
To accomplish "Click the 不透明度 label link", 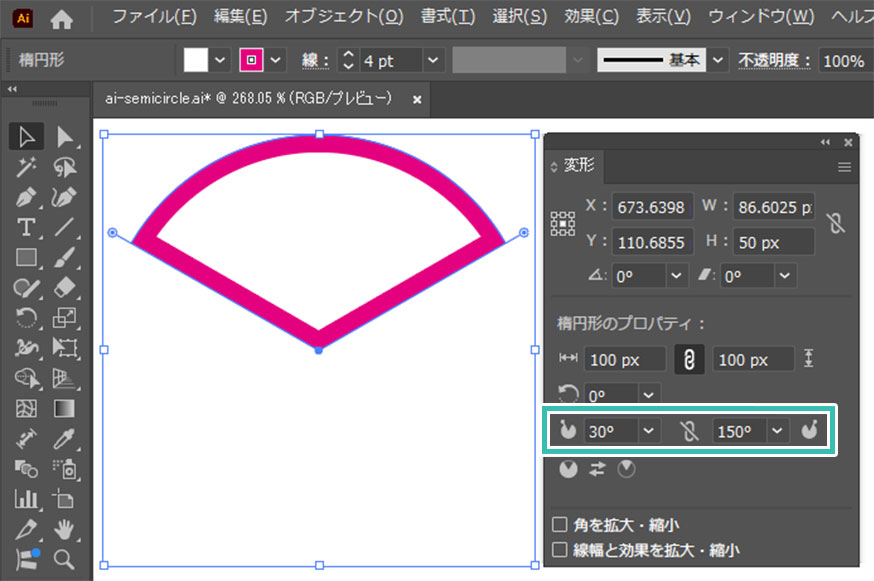I will click(774, 61).
